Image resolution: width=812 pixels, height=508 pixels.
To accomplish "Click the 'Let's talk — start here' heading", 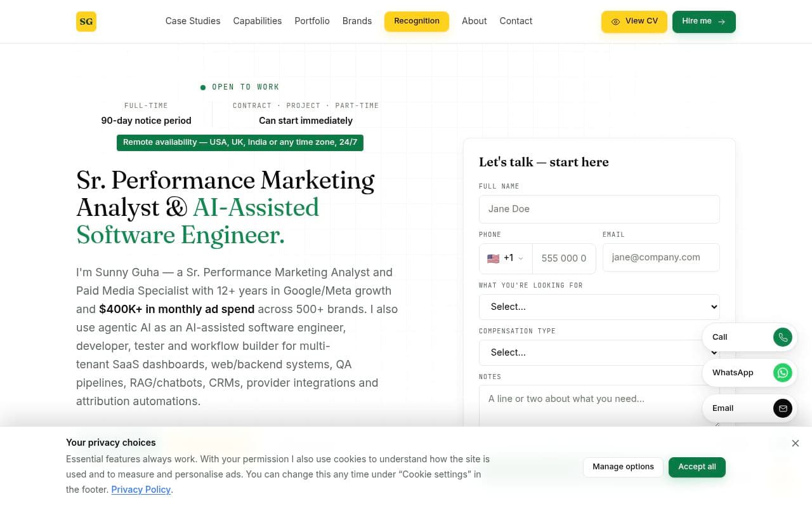I will [544, 162].
